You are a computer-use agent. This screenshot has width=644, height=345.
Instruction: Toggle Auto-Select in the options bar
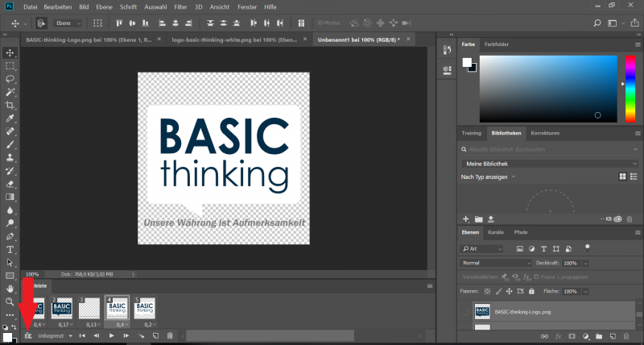[41, 23]
